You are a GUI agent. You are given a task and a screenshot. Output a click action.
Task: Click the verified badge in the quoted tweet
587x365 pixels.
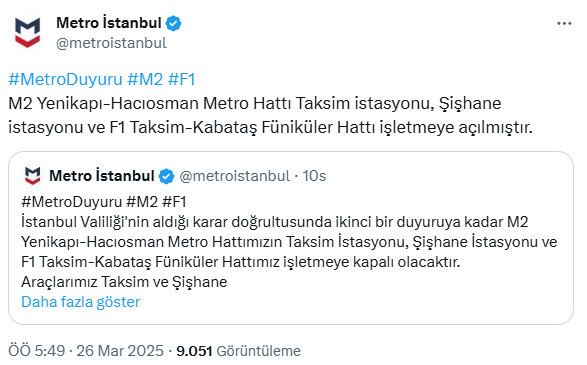pyautogui.click(x=166, y=176)
